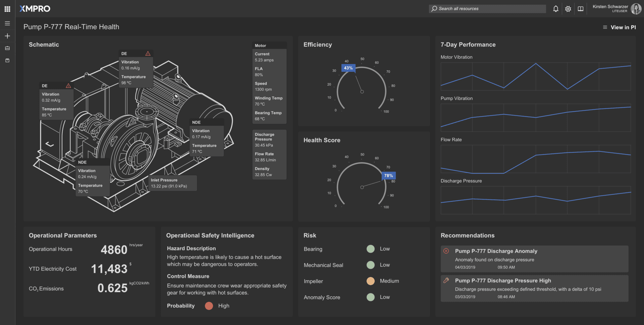The width and height of the screenshot is (644, 325).
Task: Open the book documentation icon
Action: click(x=580, y=9)
